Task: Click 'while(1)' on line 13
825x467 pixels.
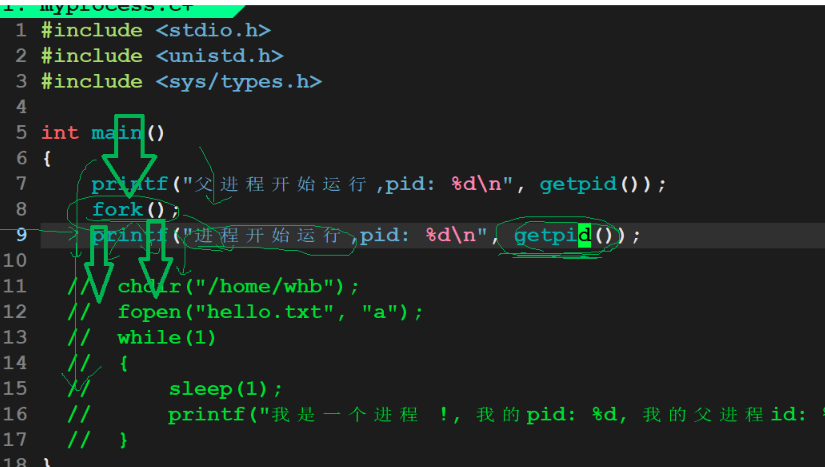Action: point(166,338)
